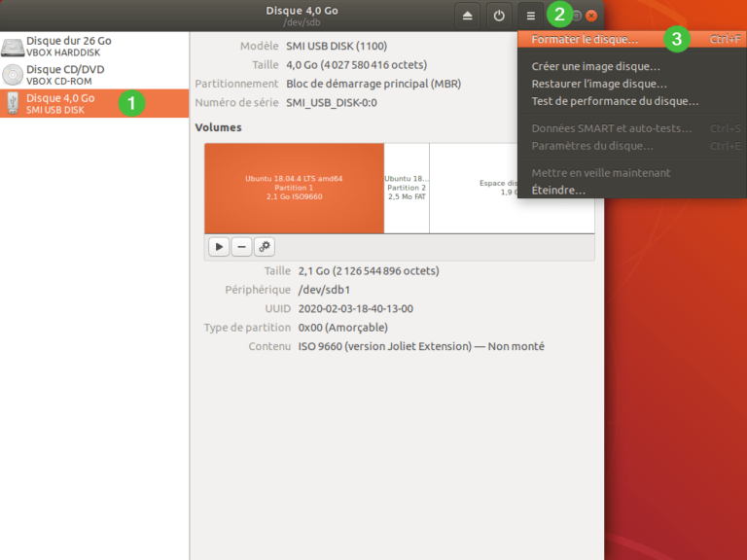Select the hard disk icon for Disque dur 26 Go
This screenshot has width=747, height=560.
pyautogui.click(x=13, y=47)
